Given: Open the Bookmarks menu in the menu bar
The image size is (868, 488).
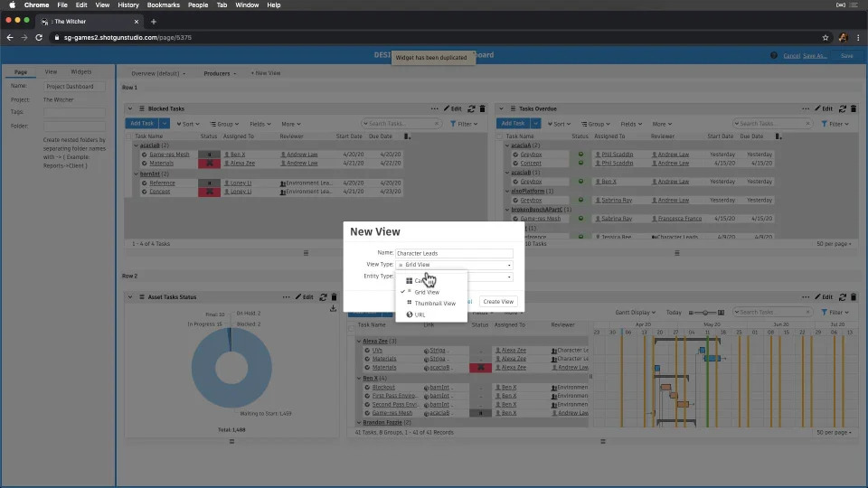Looking at the screenshot, I should (164, 5).
